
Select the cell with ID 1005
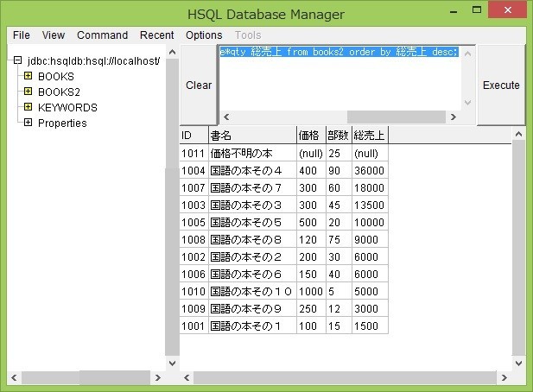pos(194,223)
